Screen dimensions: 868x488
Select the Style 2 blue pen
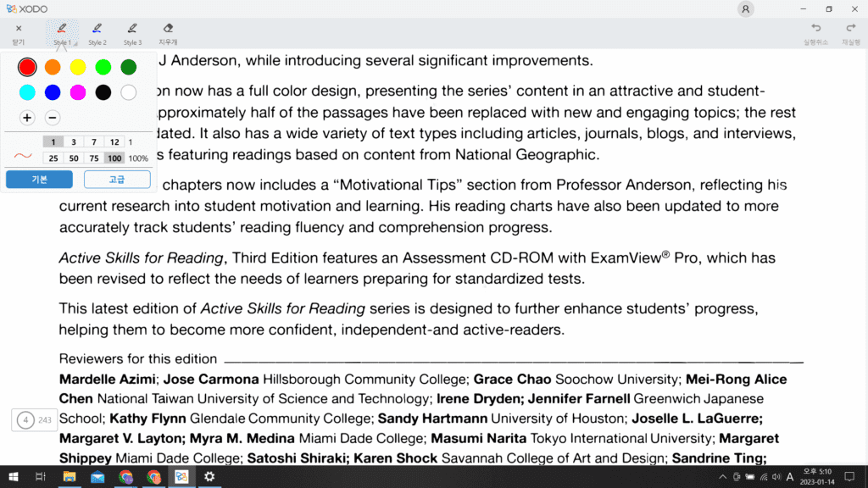click(x=97, y=33)
